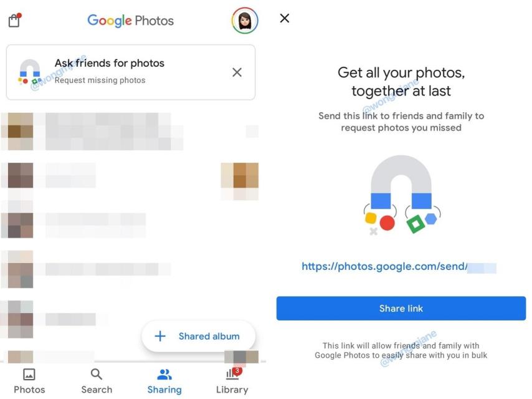Viewport: 532px width, 399px height.
Task: Close the Get all your photos dialog
Action: [284, 18]
